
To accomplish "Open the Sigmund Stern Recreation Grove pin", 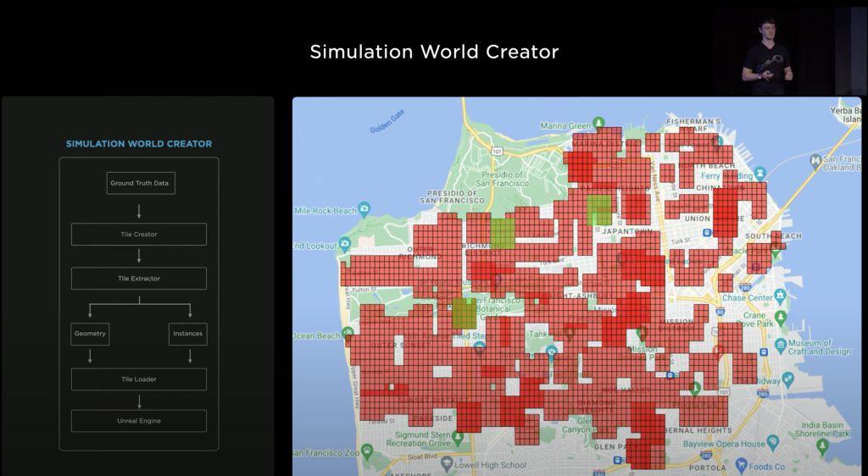I will (458, 437).
